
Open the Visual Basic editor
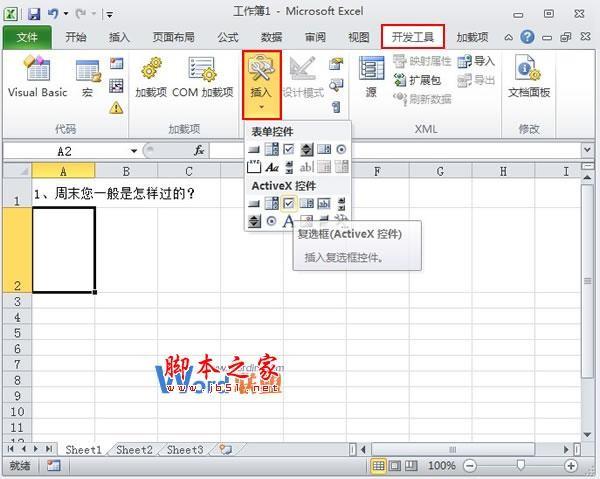(37, 77)
